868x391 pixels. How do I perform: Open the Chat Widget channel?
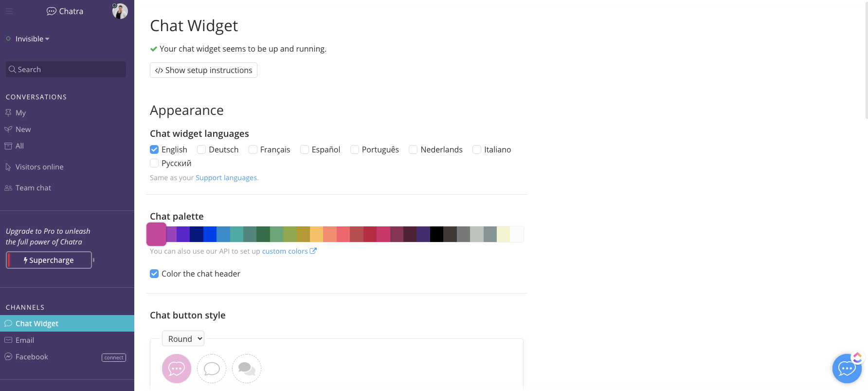coord(67,323)
